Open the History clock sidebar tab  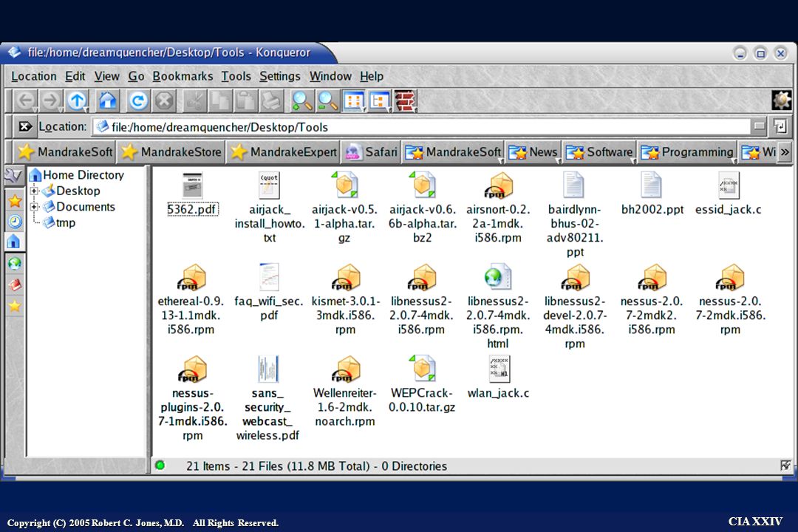[15, 222]
